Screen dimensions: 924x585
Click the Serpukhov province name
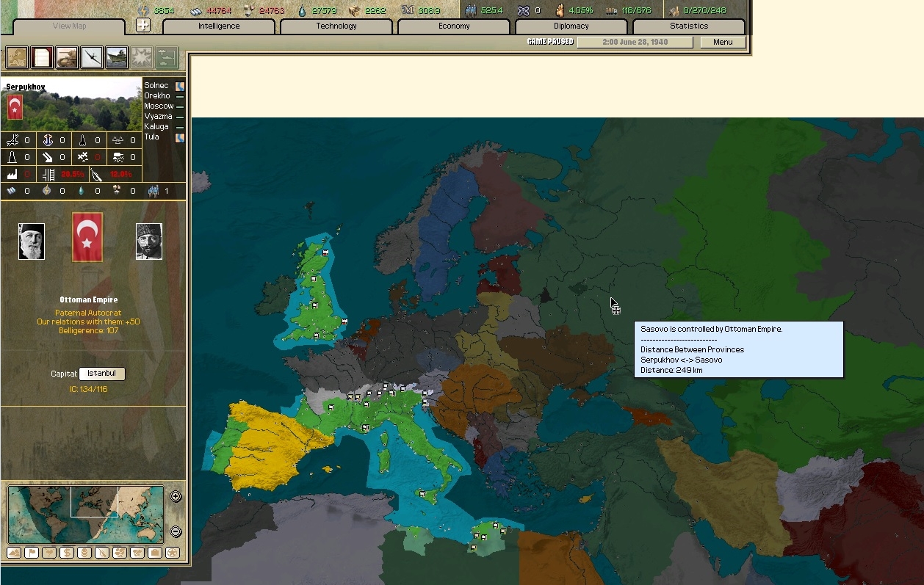coord(26,87)
